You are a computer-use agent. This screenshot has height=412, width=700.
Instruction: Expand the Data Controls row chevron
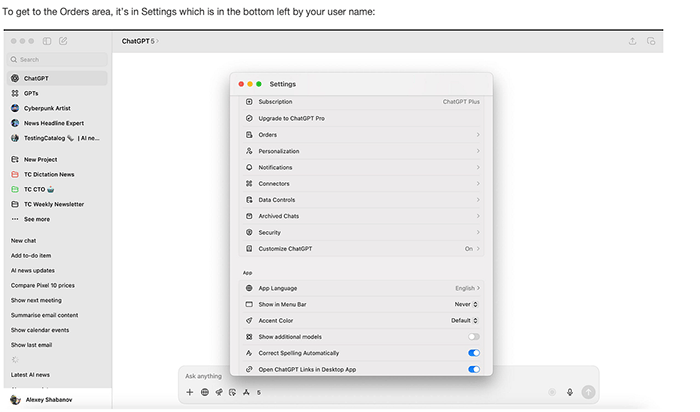[x=478, y=200]
